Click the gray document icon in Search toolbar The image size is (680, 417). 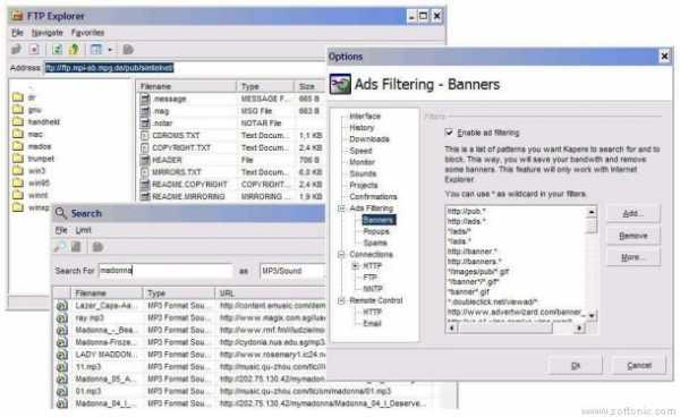point(76,247)
